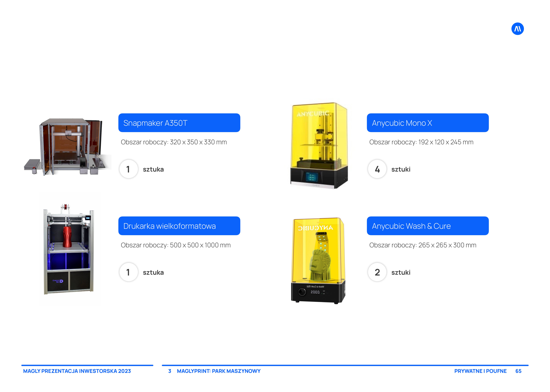This screenshot has height=392, width=550.
Task: Click the Anycubic Mono X label
Action: pyautogui.click(x=428, y=123)
